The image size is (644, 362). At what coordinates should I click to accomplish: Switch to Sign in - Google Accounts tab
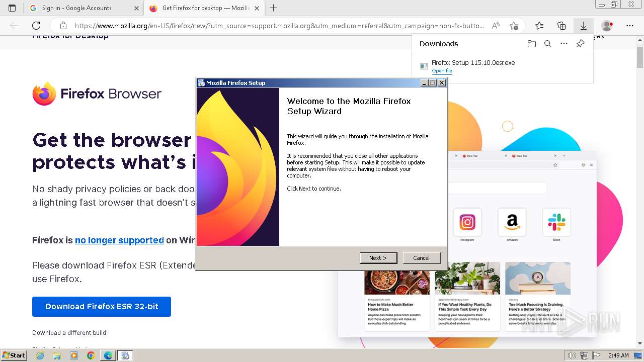pos(84,8)
